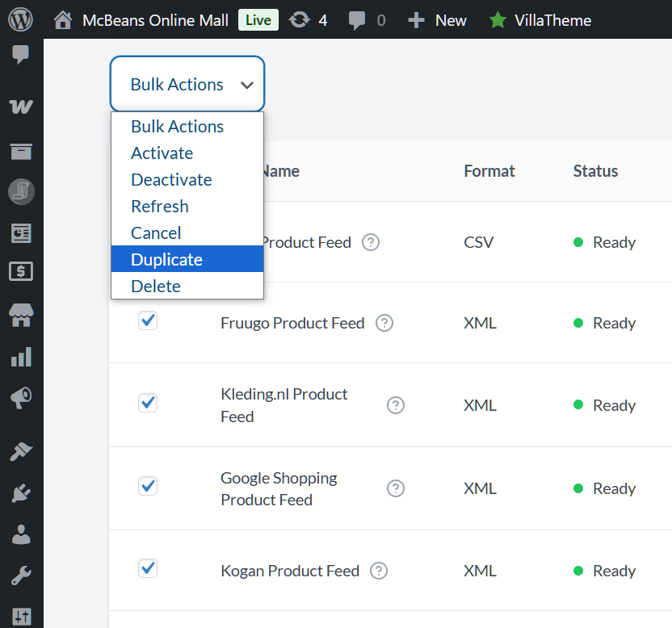Click the Live status badge

pos(258,20)
